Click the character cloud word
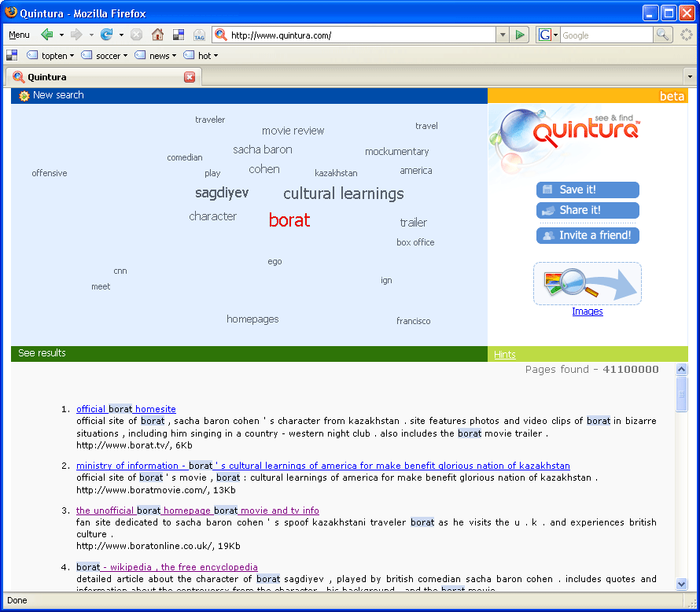700x612 pixels. coord(213,216)
